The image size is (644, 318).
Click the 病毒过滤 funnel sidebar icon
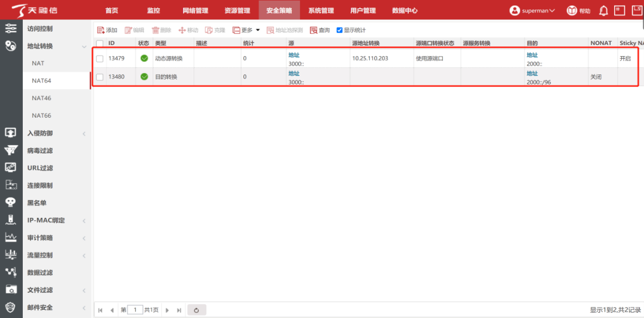point(11,151)
